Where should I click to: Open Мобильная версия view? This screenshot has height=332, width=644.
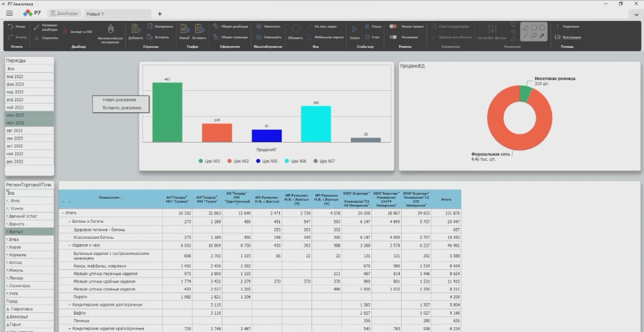coord(325,37)
